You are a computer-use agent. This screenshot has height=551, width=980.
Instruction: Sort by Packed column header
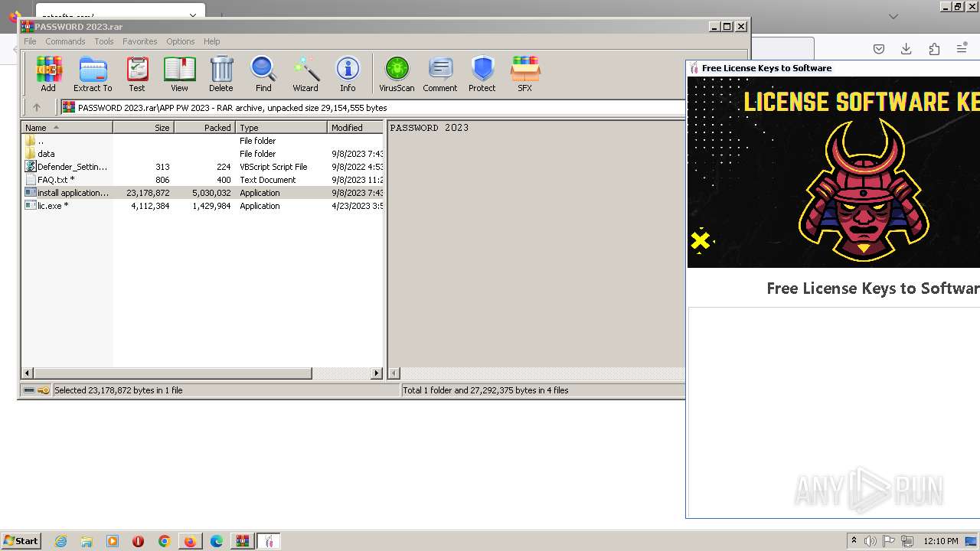(204, 128)
